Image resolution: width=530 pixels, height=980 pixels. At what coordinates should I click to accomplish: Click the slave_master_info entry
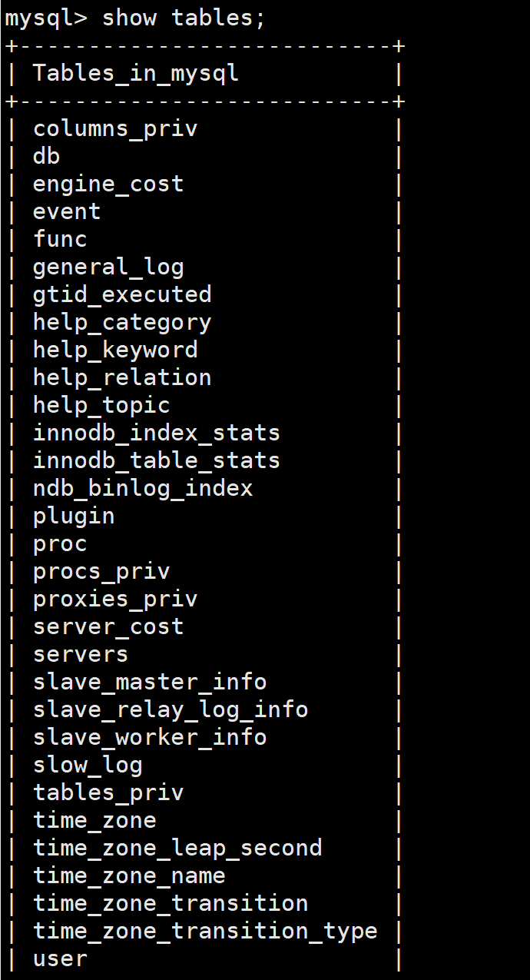coord(150,682)
